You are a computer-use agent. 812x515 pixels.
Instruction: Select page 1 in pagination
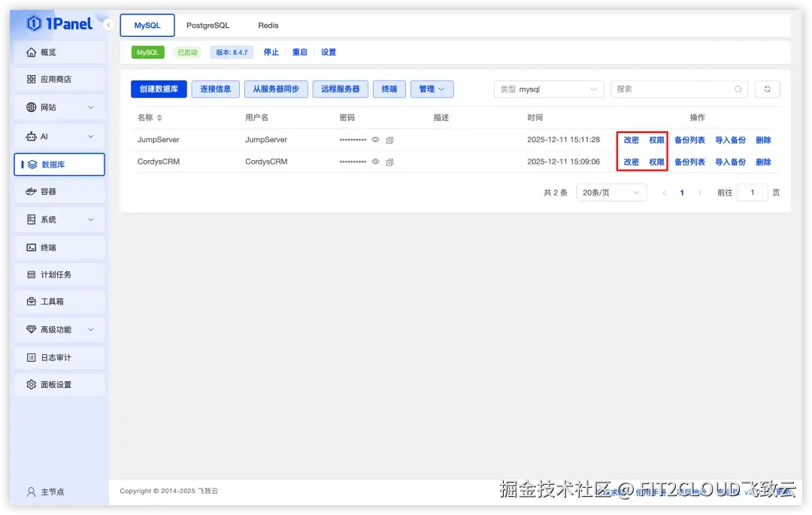[x=682, y=192]
